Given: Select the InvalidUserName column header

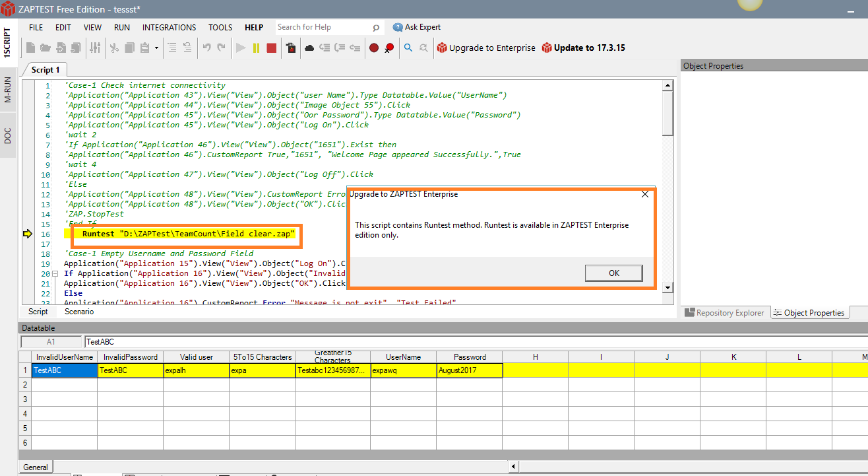Looking at the screenshot, I should tap(65, 357).
